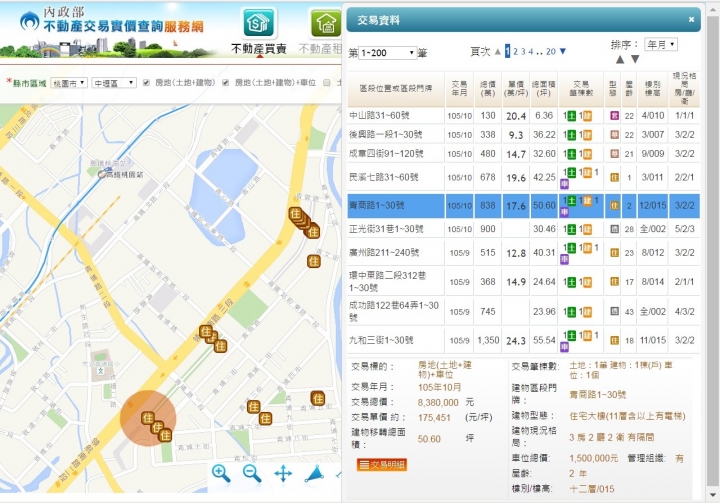The height and width of the screenshot is (503, 720).
Task: Click the orange 建 icon in 後興路一段1~30號 row
Action: coord(587,135)
